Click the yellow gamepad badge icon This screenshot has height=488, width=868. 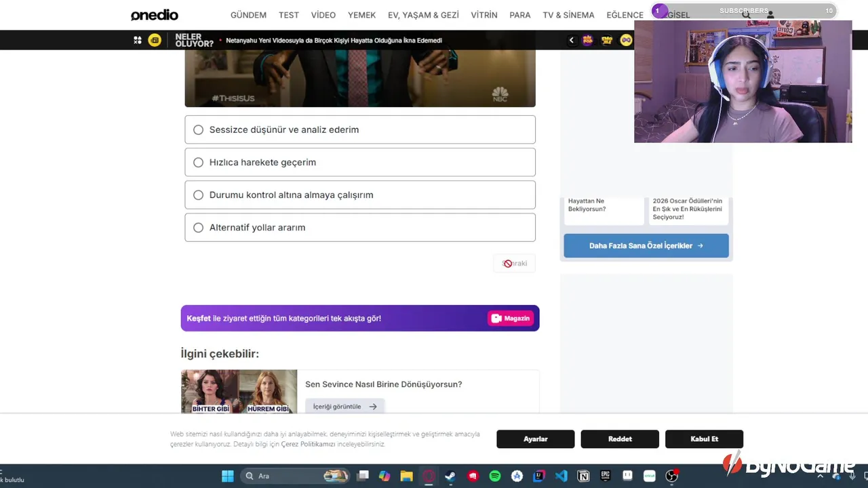tap(626, 40)
